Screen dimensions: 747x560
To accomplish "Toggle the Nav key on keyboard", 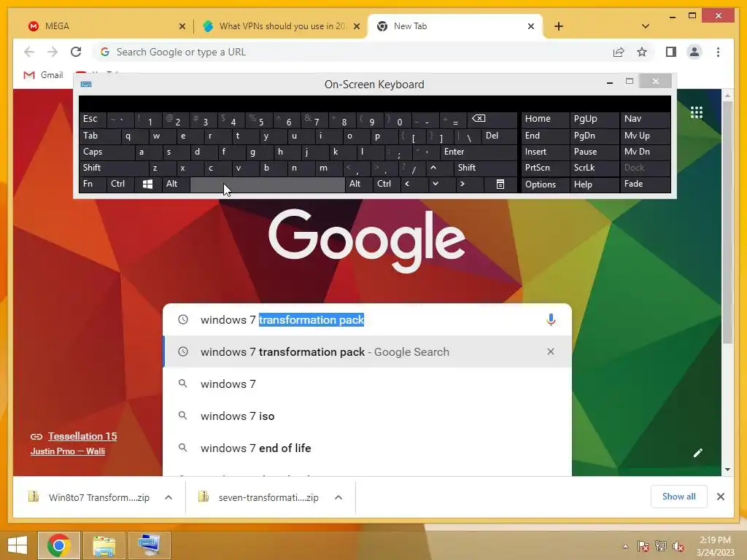I will tap(645, 119).
